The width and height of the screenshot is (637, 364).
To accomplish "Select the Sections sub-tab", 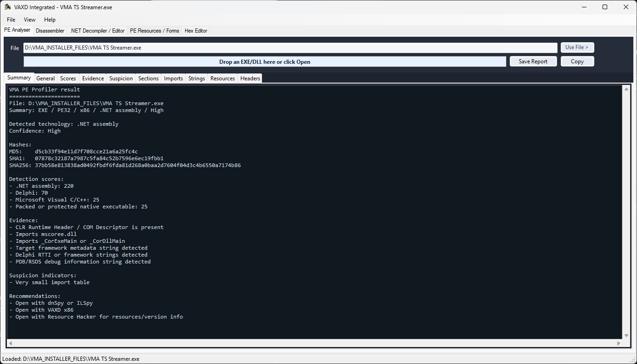I will click(148, 78).
